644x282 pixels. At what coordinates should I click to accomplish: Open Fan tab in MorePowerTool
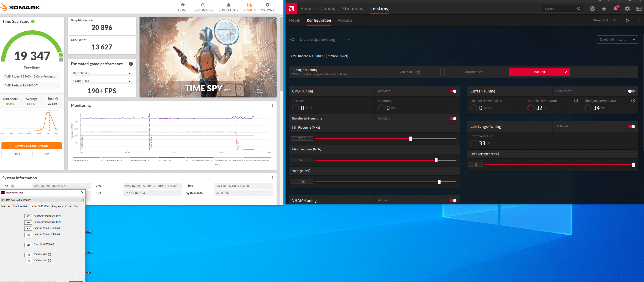pyautogui.click(x=76, y=206)
